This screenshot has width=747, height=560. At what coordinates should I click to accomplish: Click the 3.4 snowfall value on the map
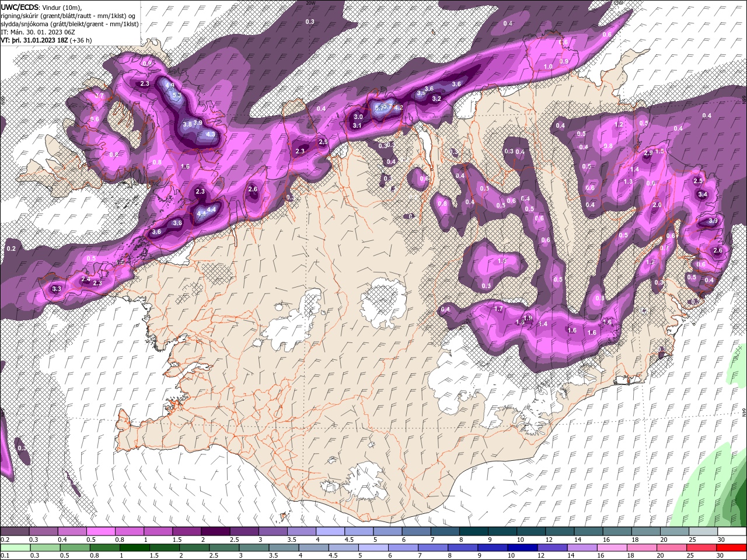(x=703, y=194)
